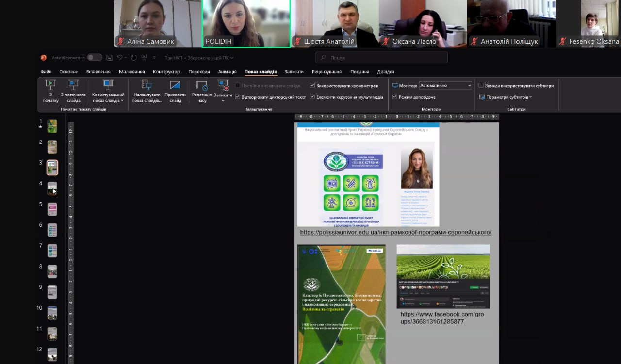Switch to the Записати tab

point(294,72)
